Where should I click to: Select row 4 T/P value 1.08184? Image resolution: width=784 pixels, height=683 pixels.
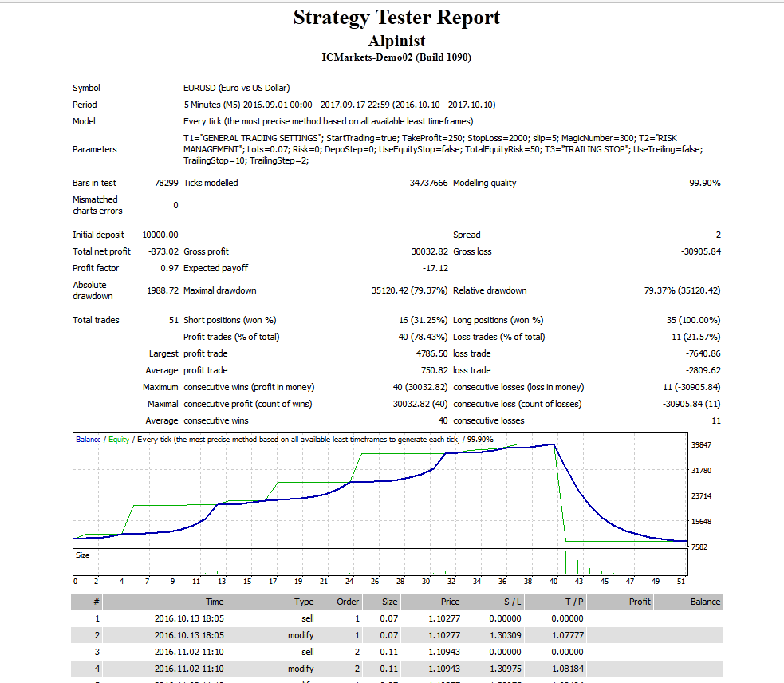pos(568,669)
